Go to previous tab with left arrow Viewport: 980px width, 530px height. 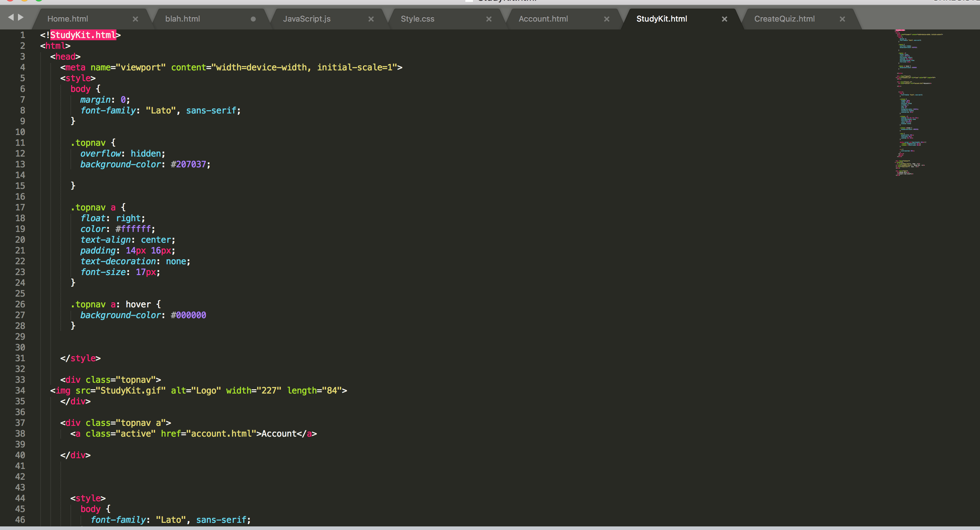pos(11,17)
